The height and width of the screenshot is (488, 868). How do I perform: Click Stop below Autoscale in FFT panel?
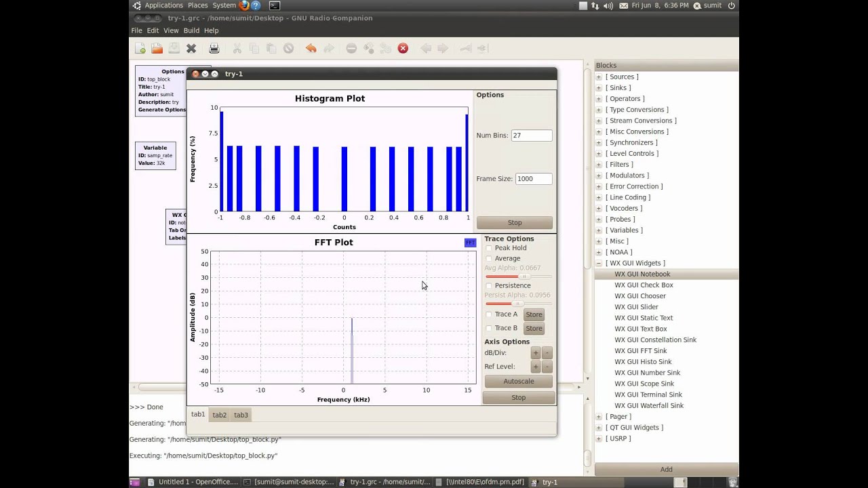[x=519, y=398]
